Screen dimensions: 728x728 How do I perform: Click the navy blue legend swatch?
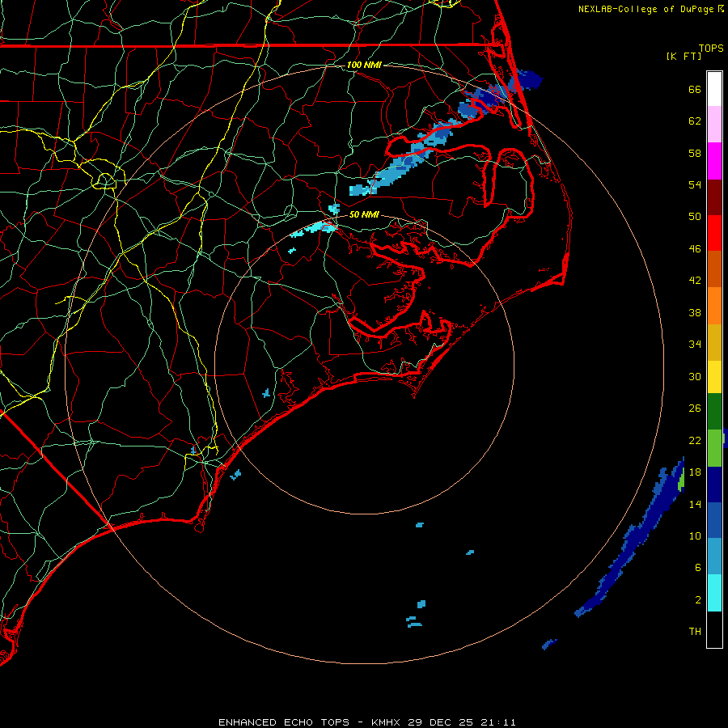(714, 485)
